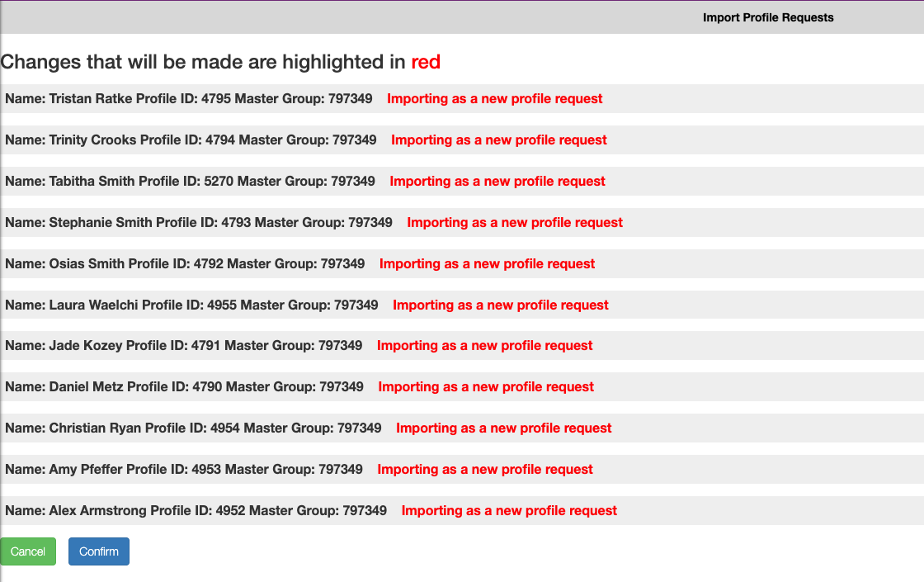
Task: Click the Import Profile Requests header title
Action: pyautogui.click(x=767, y=17)
